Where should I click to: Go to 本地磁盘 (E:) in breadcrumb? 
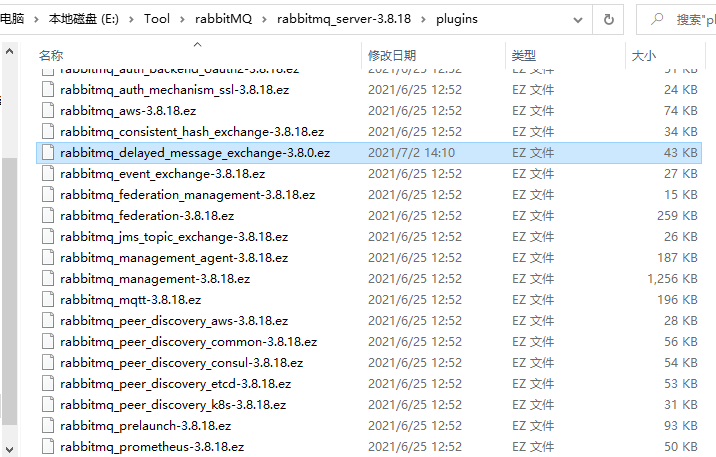click(84, 19)
